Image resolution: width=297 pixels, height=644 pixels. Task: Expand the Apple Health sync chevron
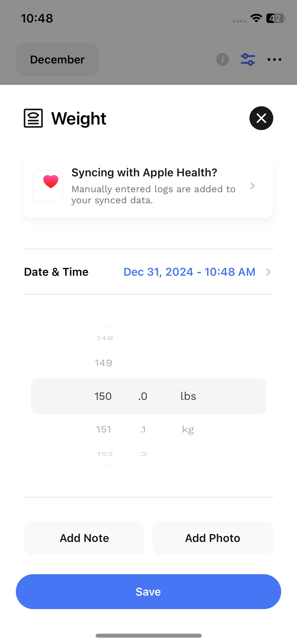252,186
